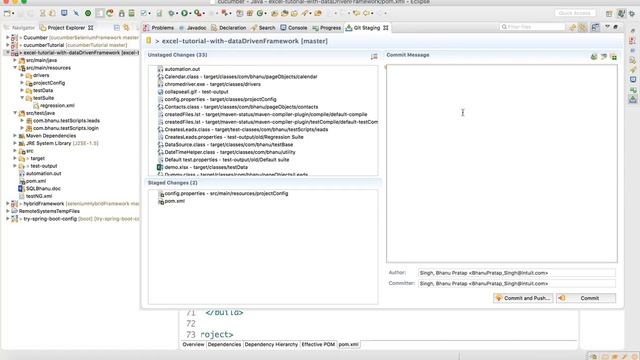Open the Effective POM tab
This screenshot has height=360, width=640.
(318, 344)
